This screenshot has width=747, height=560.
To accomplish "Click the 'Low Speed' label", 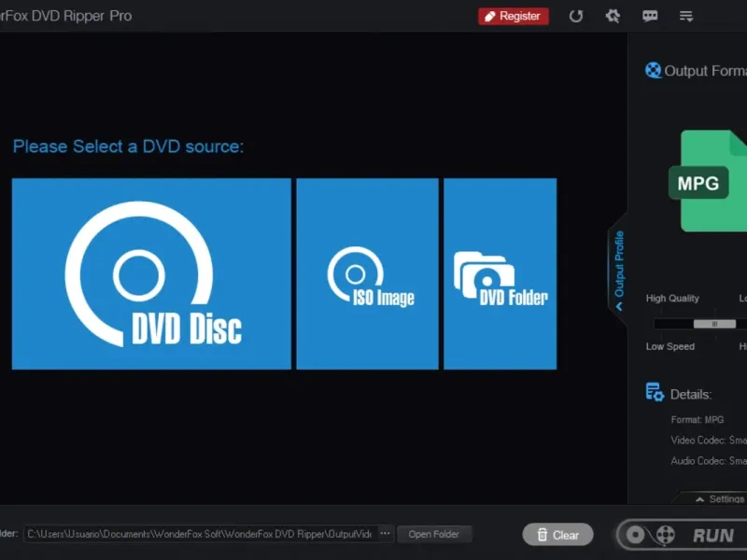I will pyautogui.click(x=669, y=346).
